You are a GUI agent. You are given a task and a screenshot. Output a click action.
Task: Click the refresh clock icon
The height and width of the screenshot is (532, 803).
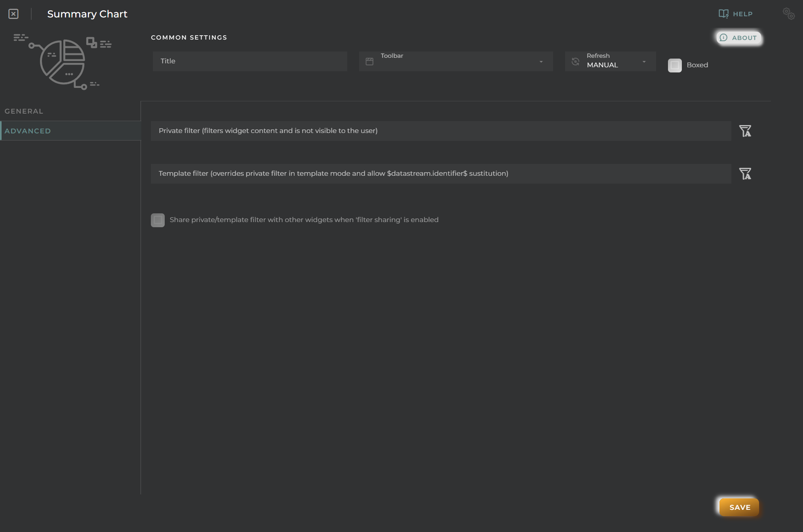point(575,61)
